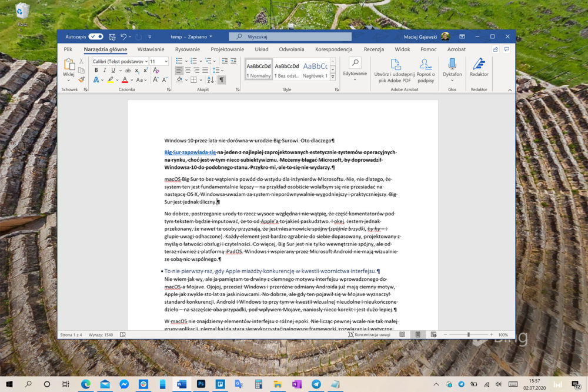
Task: Justify the paragraph text
Action: click(205, 70)
